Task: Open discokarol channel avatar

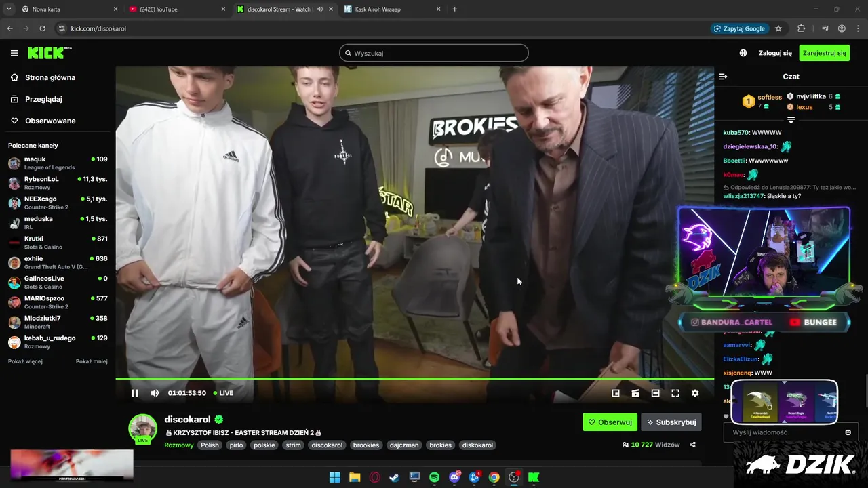Action: [x=143, y=428]
